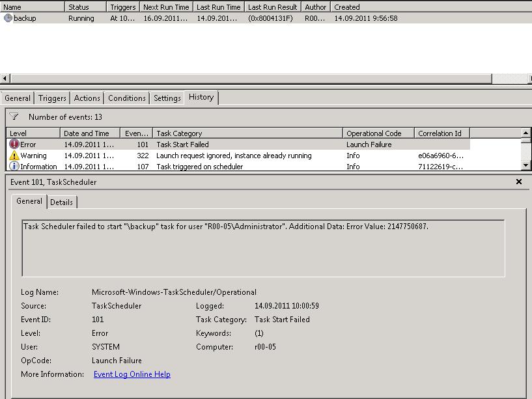Click the clock icon beside backup task

[8, 18]
